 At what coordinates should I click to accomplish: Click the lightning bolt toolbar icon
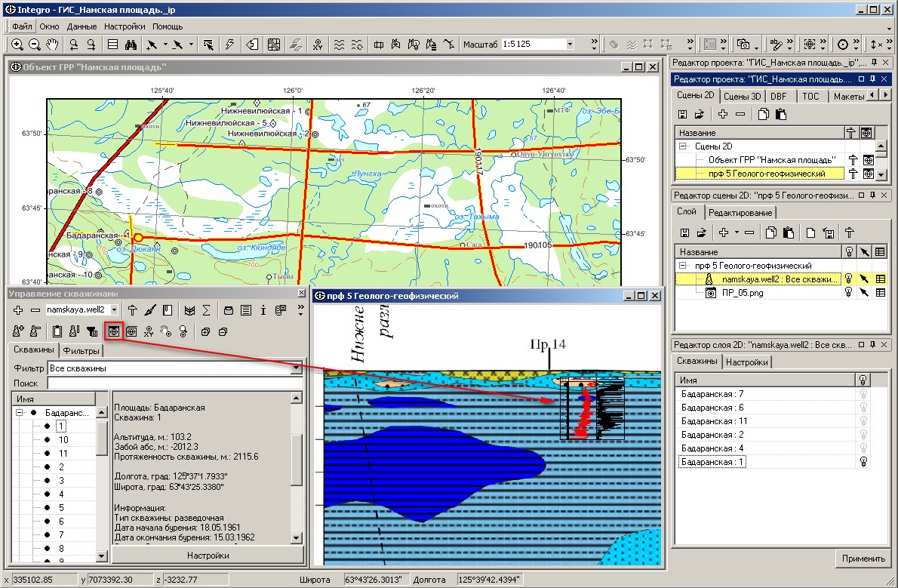coord(229,45)
